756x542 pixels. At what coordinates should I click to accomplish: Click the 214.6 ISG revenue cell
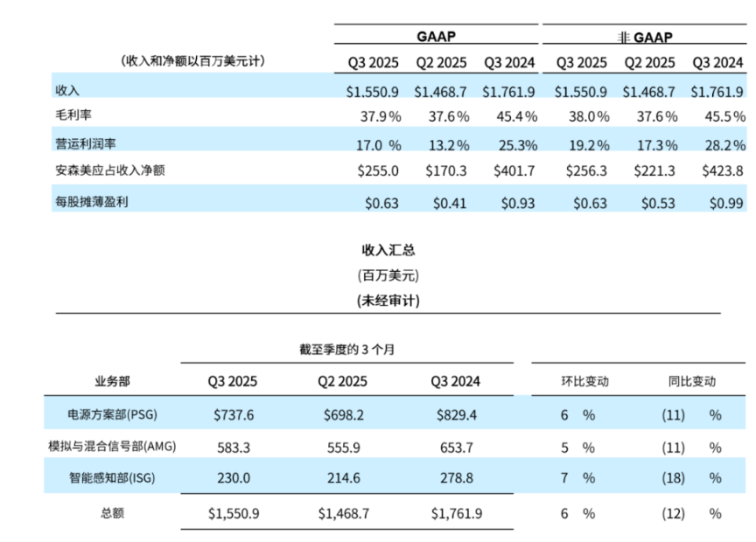343,478
